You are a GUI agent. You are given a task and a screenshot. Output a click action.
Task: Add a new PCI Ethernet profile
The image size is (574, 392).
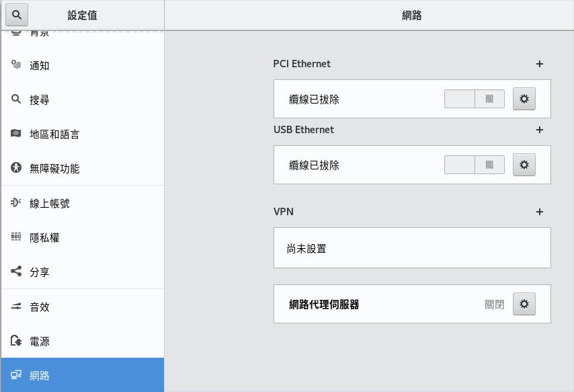click(x=539, y=64)
